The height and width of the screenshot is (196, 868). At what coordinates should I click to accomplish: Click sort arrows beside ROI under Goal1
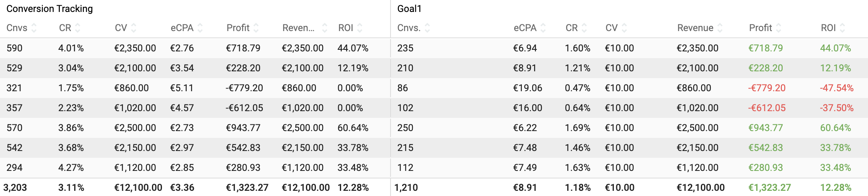842,28
